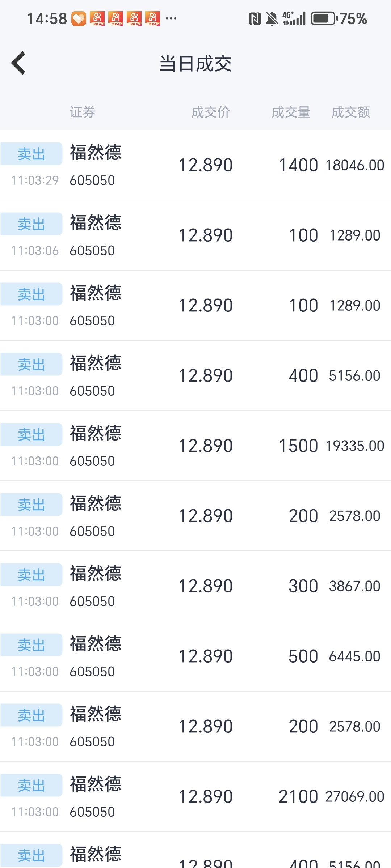Image resolution: width=391 pixels, height=868 pixels.
Task: Tap the 成交价 column header
Action: [210, 112]
